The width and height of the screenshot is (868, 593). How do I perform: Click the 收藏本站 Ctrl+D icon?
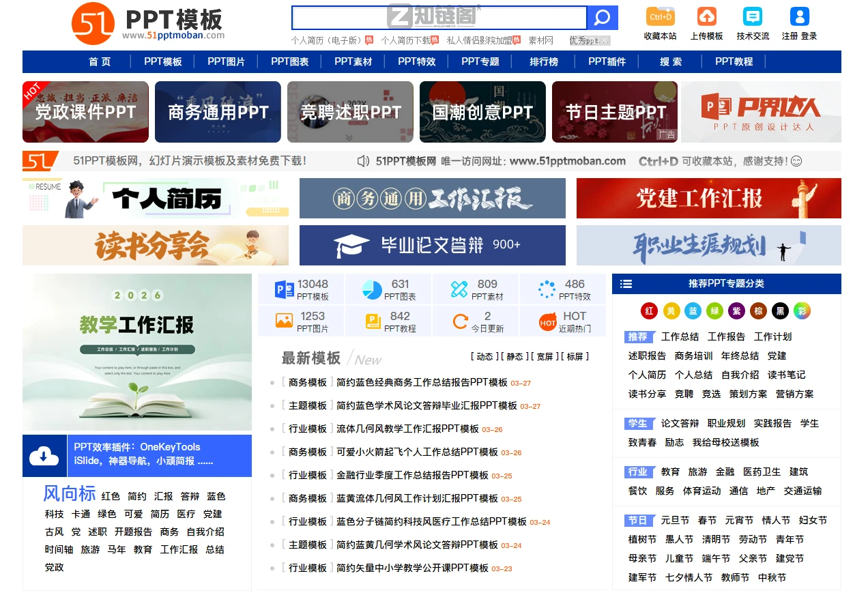(659, 15)
